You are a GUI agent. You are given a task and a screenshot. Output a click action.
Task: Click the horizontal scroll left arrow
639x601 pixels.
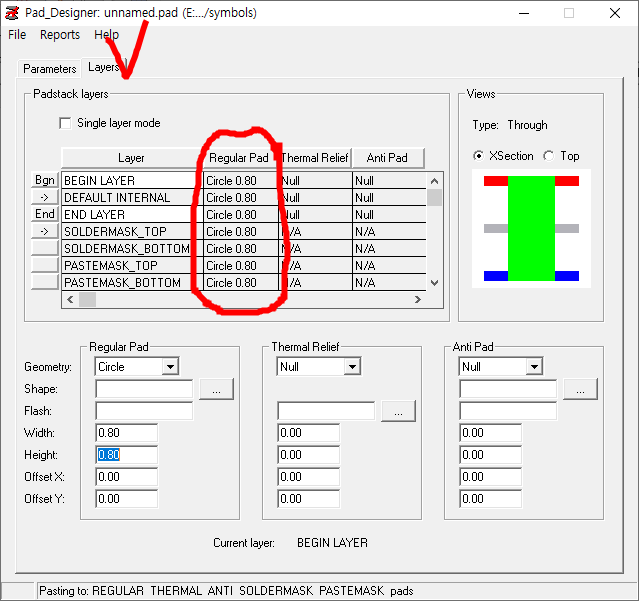pos(70,299)
